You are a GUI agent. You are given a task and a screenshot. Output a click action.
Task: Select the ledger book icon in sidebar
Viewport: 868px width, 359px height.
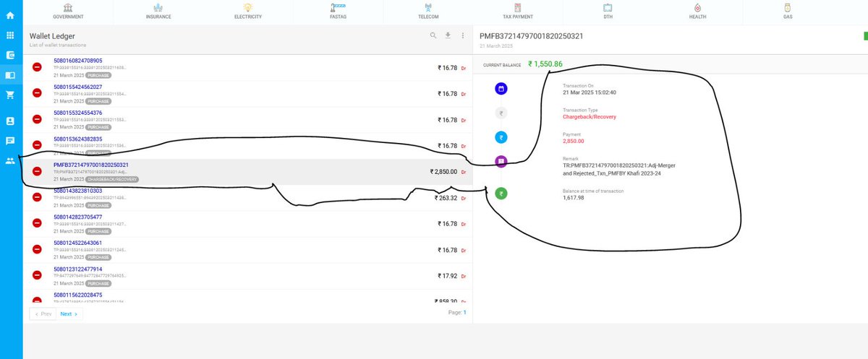[x=10, y=75]
